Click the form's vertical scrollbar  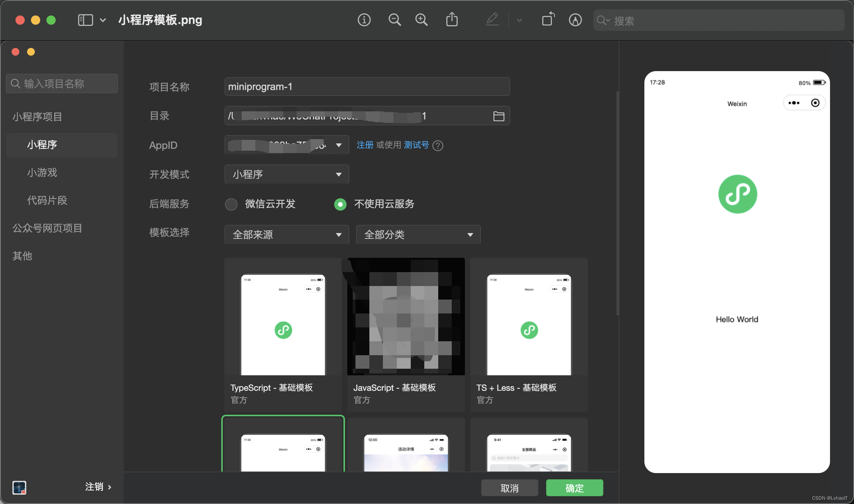point(617,203)
